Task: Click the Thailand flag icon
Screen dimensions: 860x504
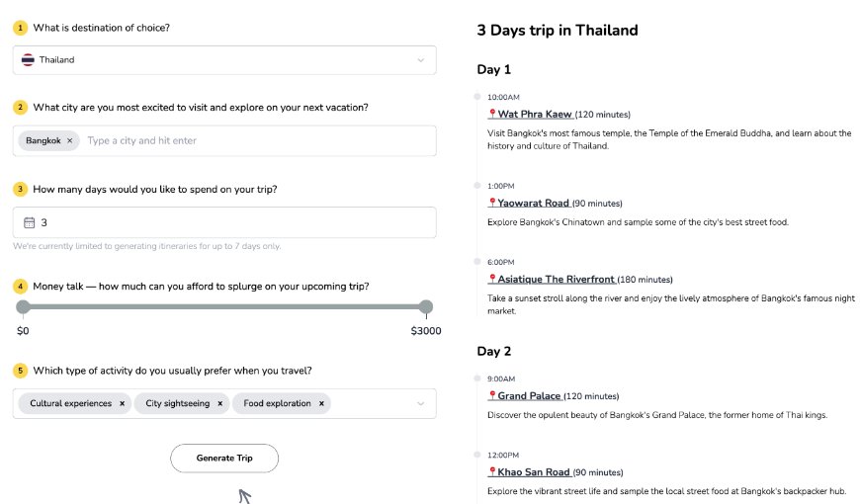Action: coord(28,60)
